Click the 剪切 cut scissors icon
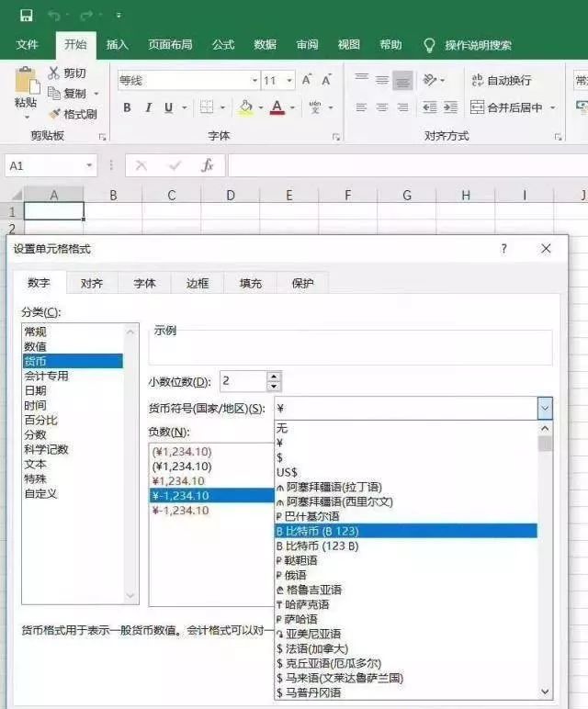 (54, 73)
